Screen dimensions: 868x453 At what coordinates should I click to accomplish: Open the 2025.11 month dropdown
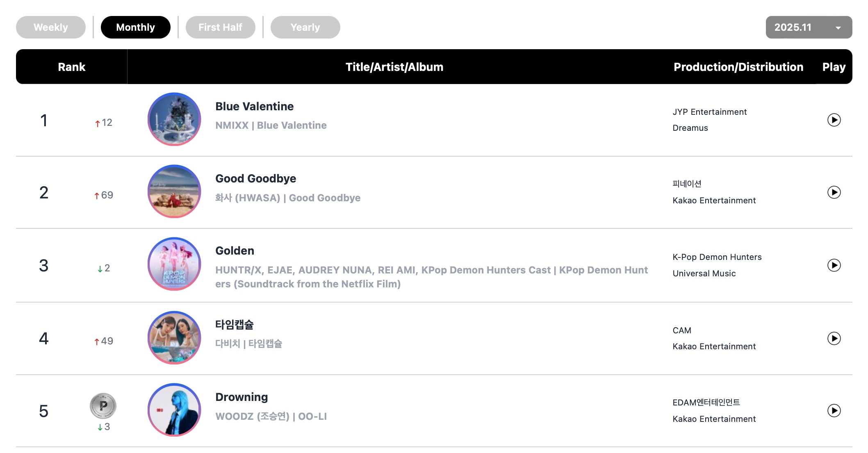[809, 27]
